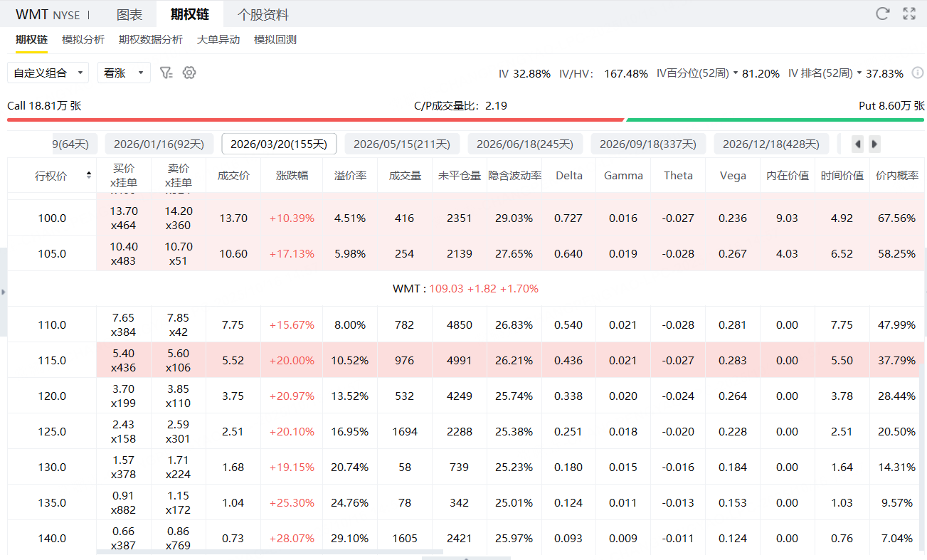Click the 溢价率 column header
Screen dimensions: 927x560
coord(350,175)
